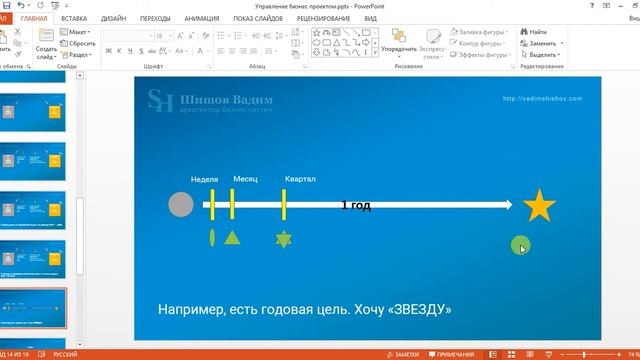Expand the shapes gallery More arrow
Viewport: 640px width, 360px height.
coord(375,52)
